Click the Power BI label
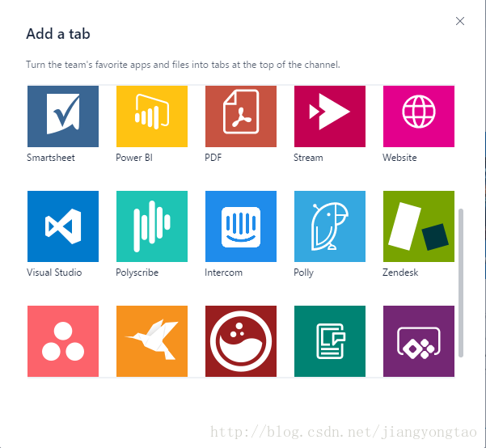486x448 pixels. click(x=134, y=158)
